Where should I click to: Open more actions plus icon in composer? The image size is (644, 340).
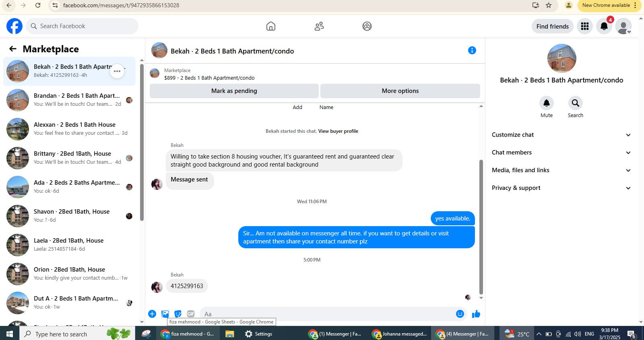[x=152, y=314]
